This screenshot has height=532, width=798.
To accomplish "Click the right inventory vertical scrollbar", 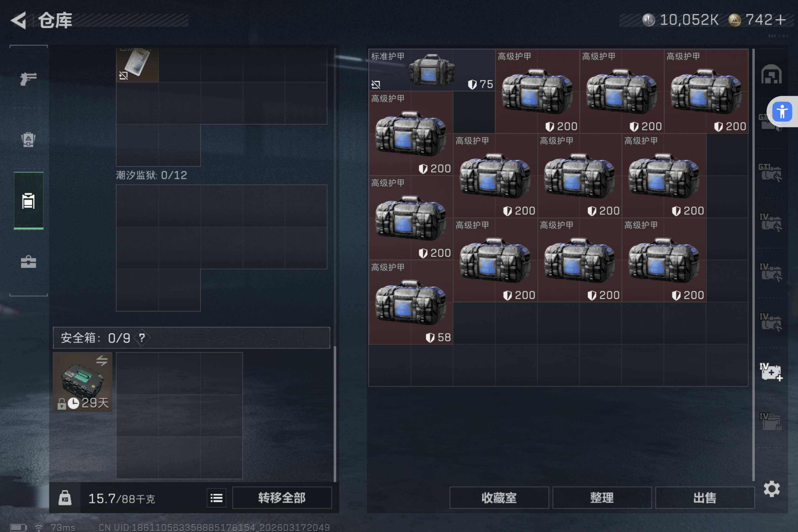I will (x=753, y=265).
